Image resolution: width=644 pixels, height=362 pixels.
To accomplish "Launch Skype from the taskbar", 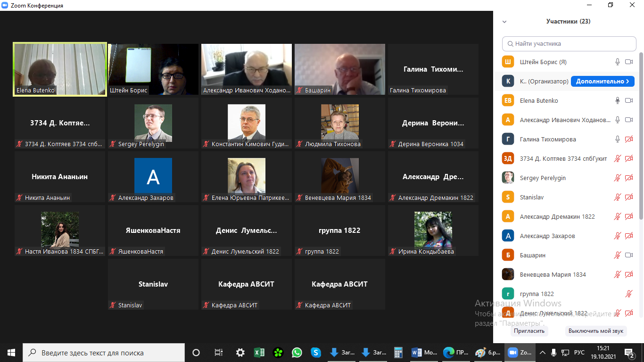I will (x=316, y=353).
